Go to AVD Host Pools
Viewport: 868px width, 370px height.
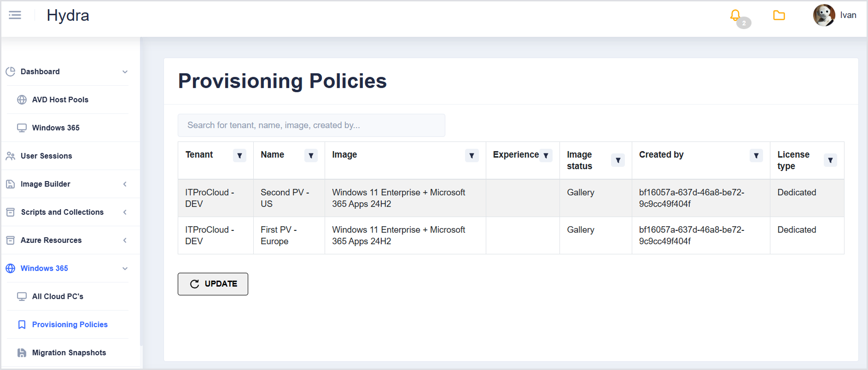pos(60,100)
